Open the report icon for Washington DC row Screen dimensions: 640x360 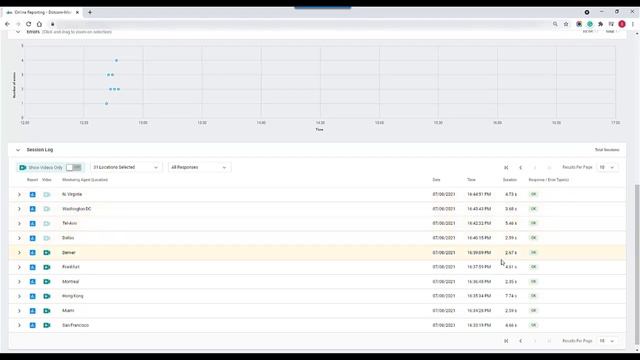pos(33,209)
